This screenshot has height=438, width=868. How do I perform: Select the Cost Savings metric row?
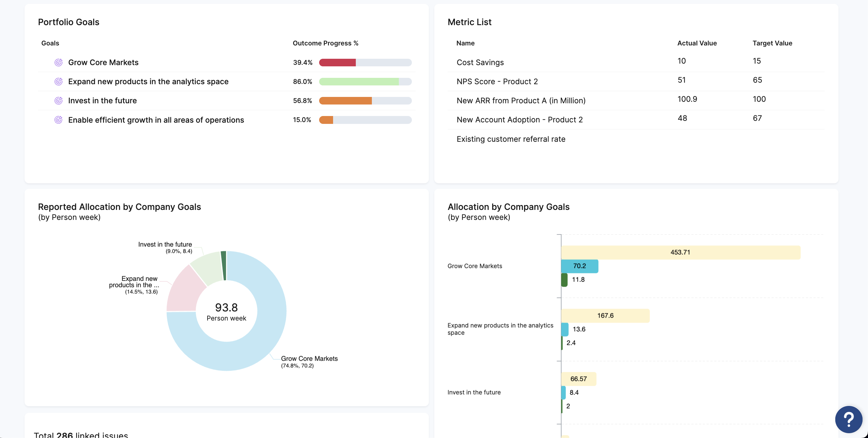coord(480,62)
